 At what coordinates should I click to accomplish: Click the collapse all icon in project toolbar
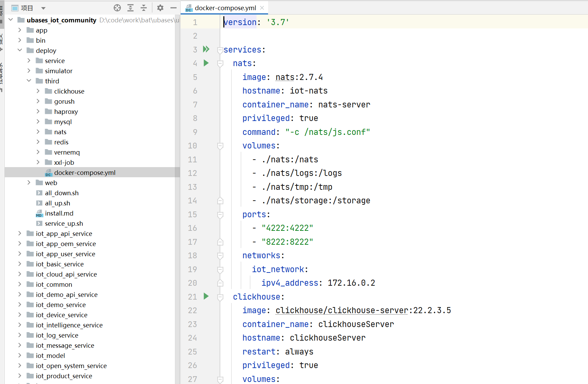click(144, 8)
